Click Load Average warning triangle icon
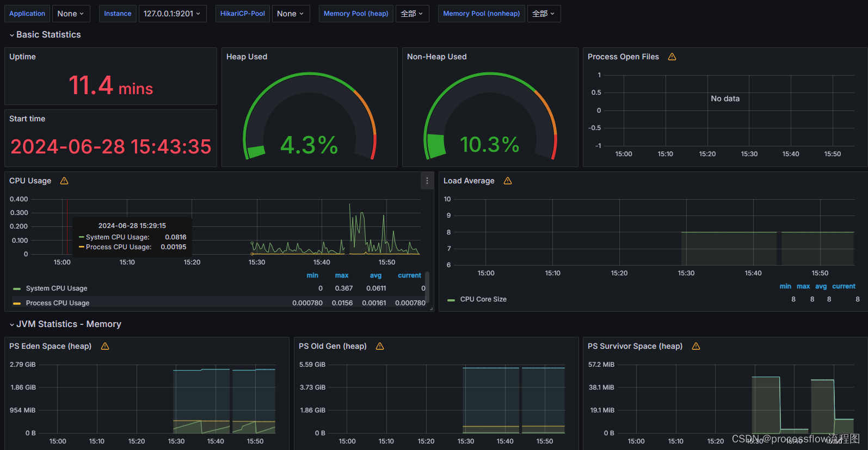The height and width of the screenshot is (450, 868). [508, 181]
